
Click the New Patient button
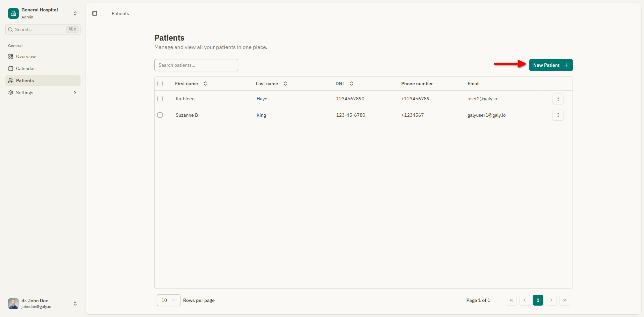(550, 65)
